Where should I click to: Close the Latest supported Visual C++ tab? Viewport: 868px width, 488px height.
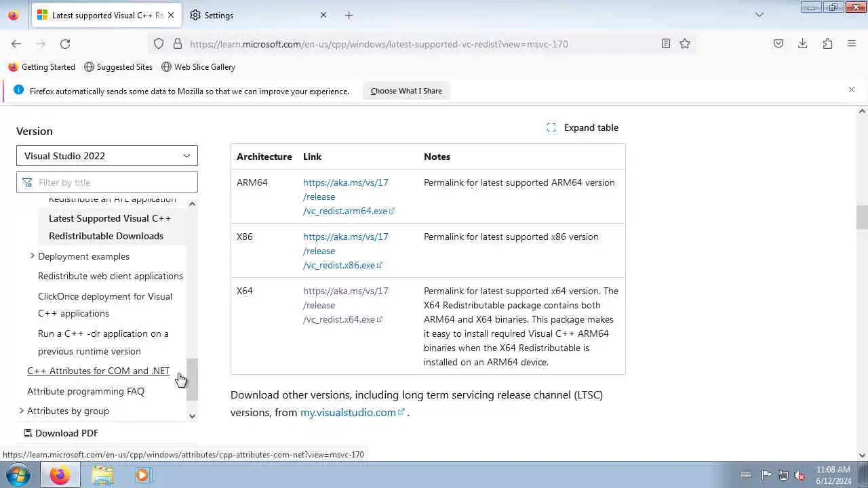pyautogui.click(x=171, y=15)
